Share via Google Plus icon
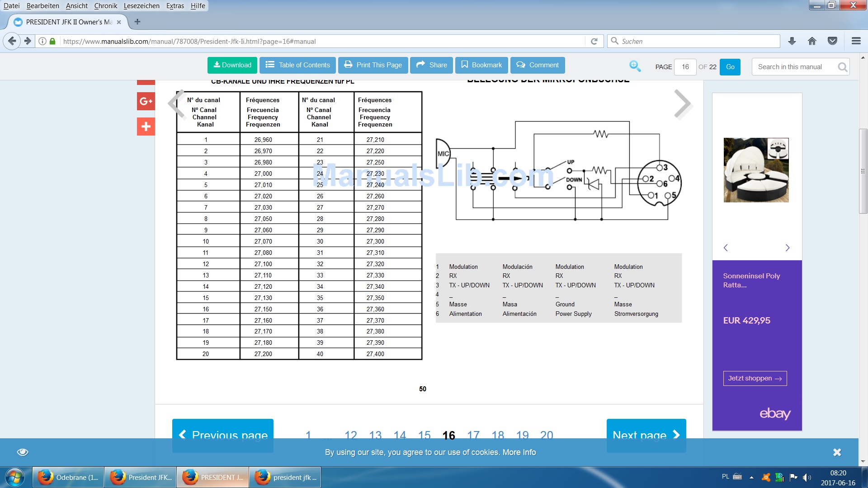 coord(146,101)
